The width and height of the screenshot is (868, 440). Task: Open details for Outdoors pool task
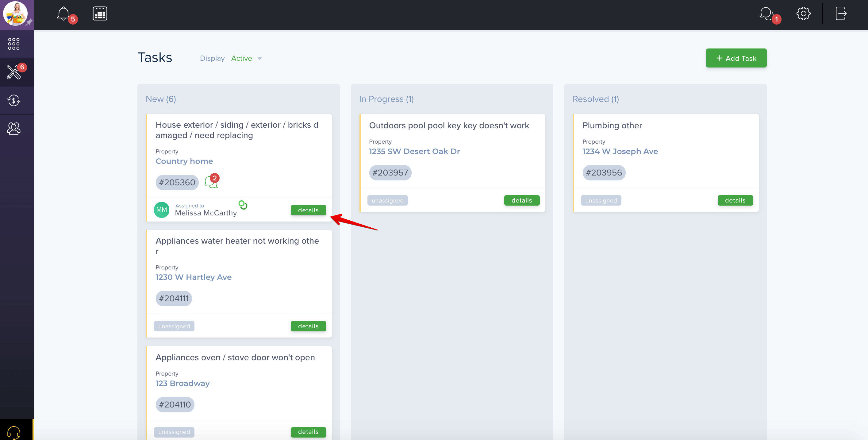pos(522,200)
